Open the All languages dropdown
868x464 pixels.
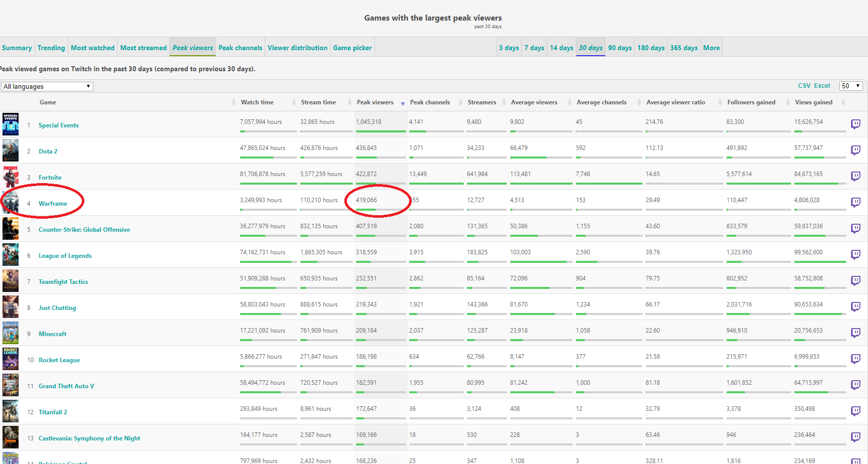click(x=47, y=86)
